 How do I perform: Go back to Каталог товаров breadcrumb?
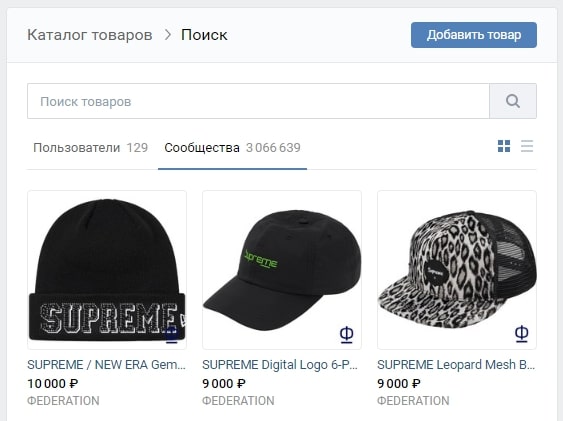click(x=90, y=35)
